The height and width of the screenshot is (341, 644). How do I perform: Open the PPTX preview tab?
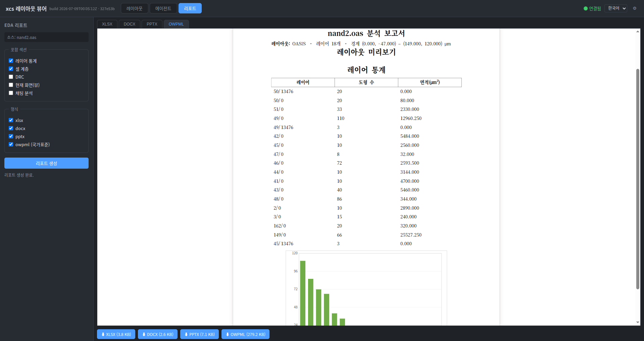coord(152,24)
